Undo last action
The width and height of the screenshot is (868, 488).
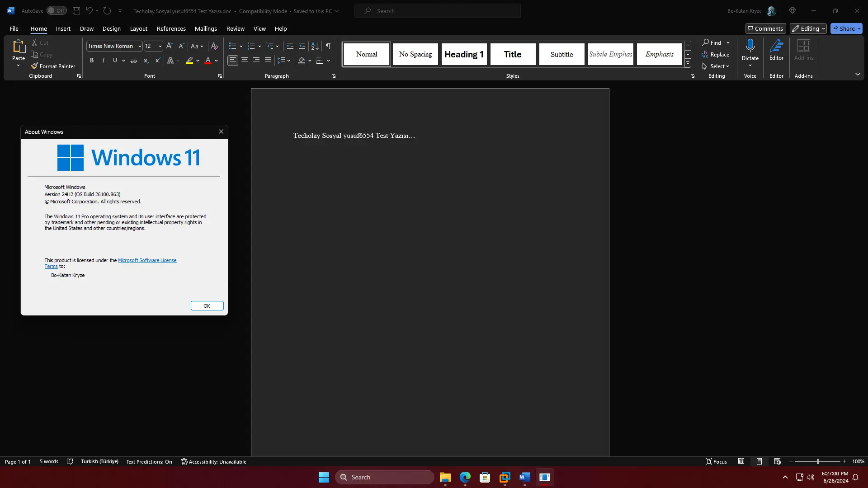click(x=89, y=11)
